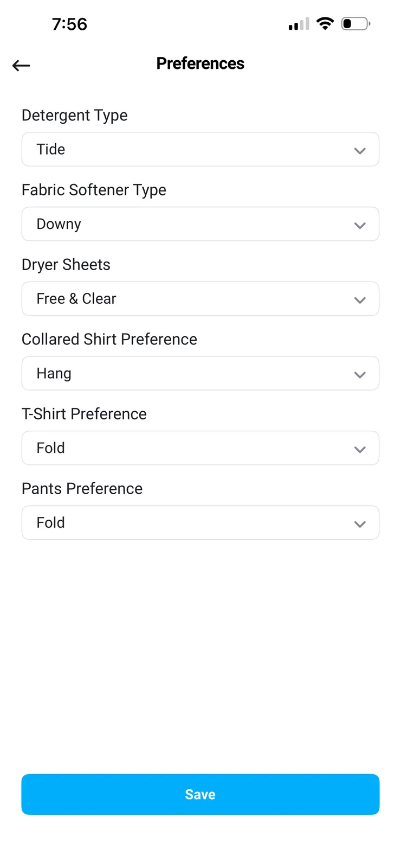Tap the Preferences page title
401x868 pixels.
(200, 63)
